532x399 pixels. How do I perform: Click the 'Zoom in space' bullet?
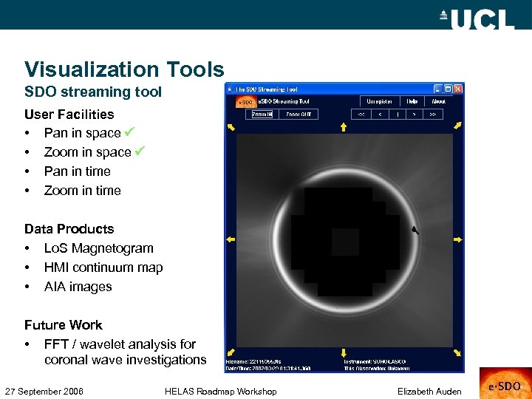pyautogui.click(x=87, y=152)
